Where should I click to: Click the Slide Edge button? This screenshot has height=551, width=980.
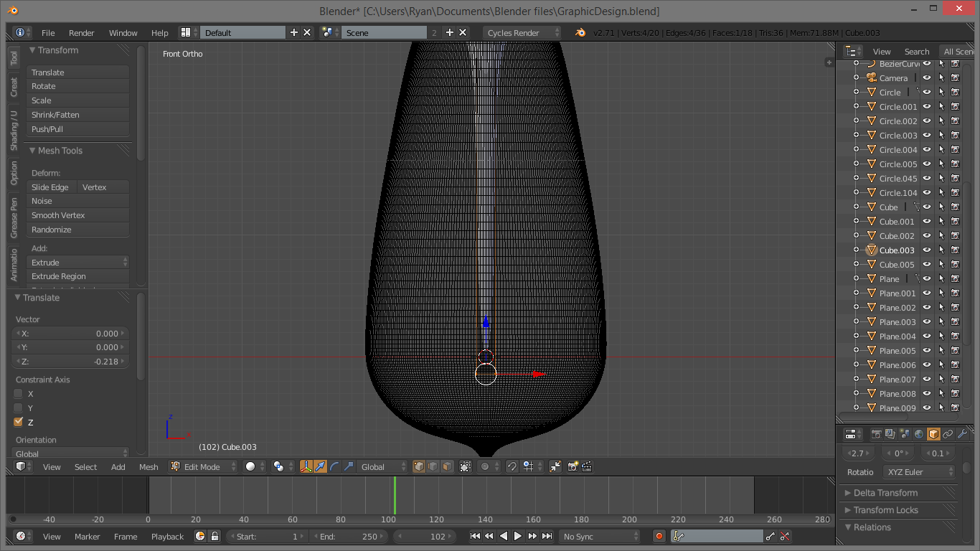52,187
